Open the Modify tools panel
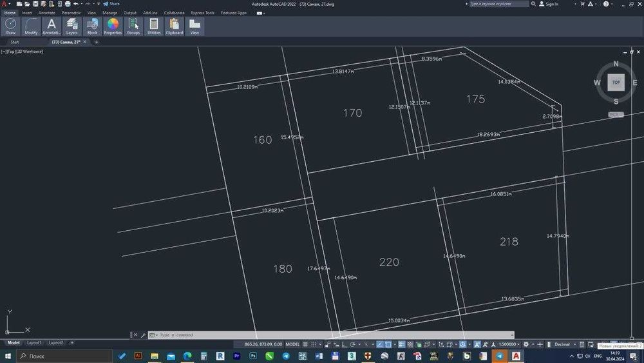This screenshot has width=644, height=363. [x=31, y=26]
